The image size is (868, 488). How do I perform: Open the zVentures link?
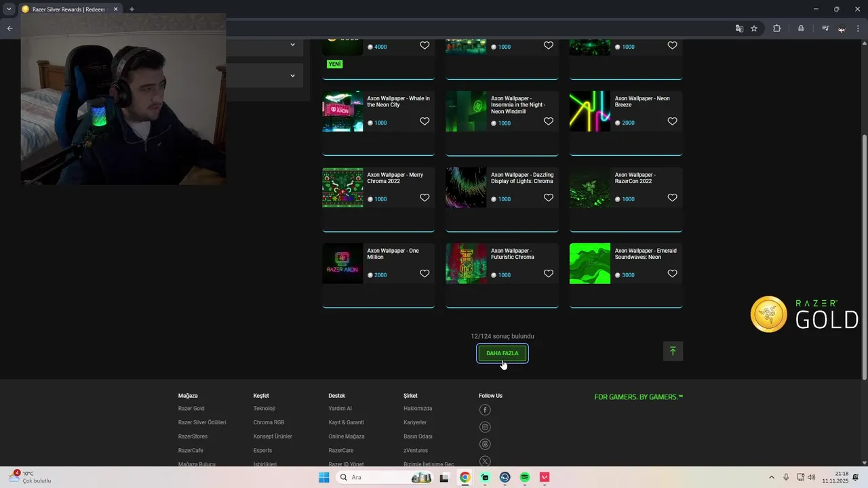pyautogui.click(x=416, y=451)
